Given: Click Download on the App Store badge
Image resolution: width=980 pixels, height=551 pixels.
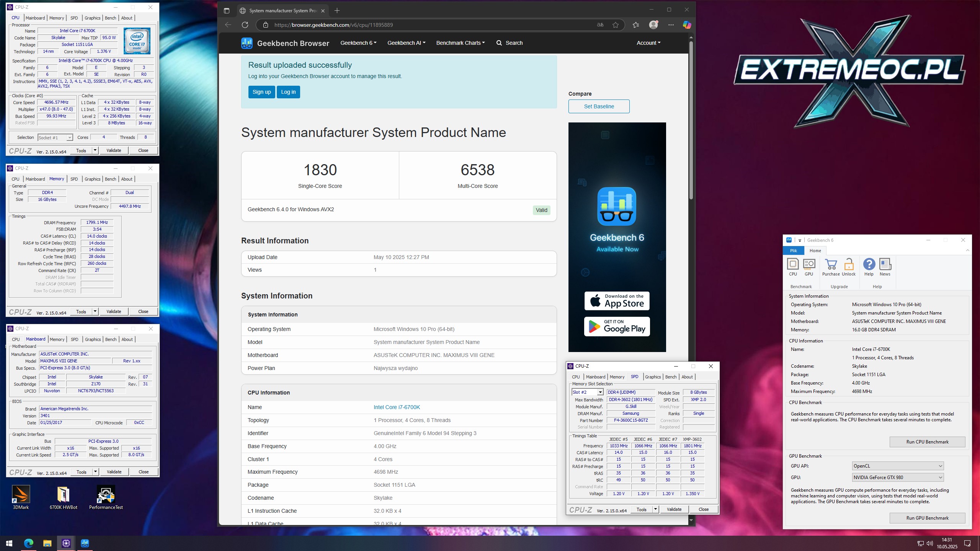Looking at the screenshot, I should pyautogui.click(x=617, y=301).
